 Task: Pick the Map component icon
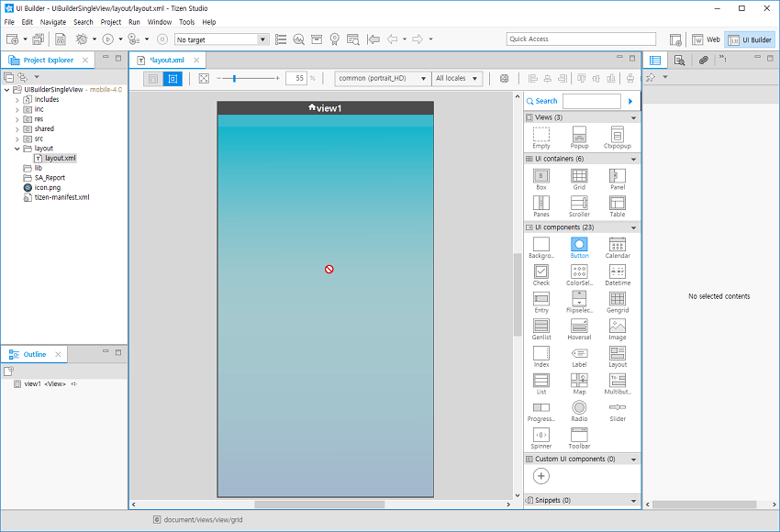tap(579, 381)
